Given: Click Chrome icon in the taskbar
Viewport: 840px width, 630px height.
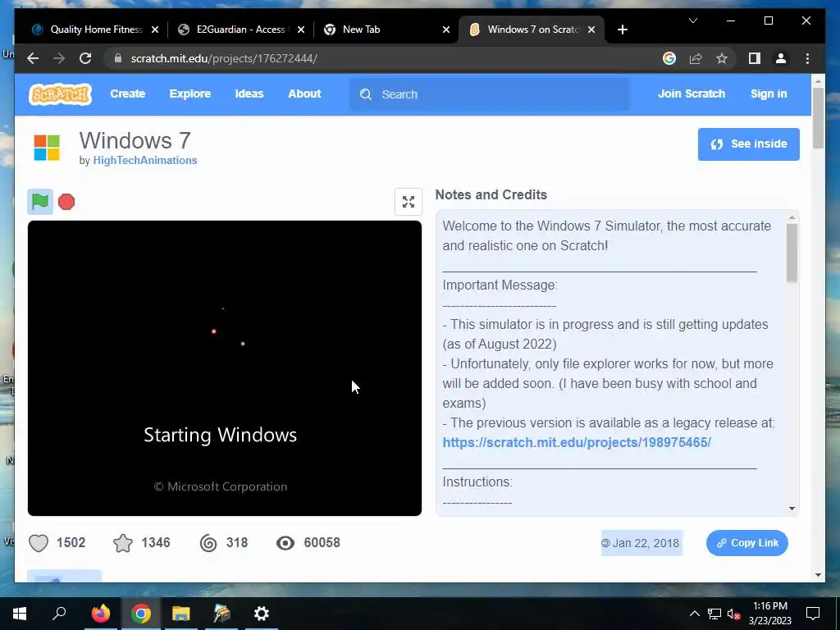Looking at the screenshot, I should click(141, 614).
